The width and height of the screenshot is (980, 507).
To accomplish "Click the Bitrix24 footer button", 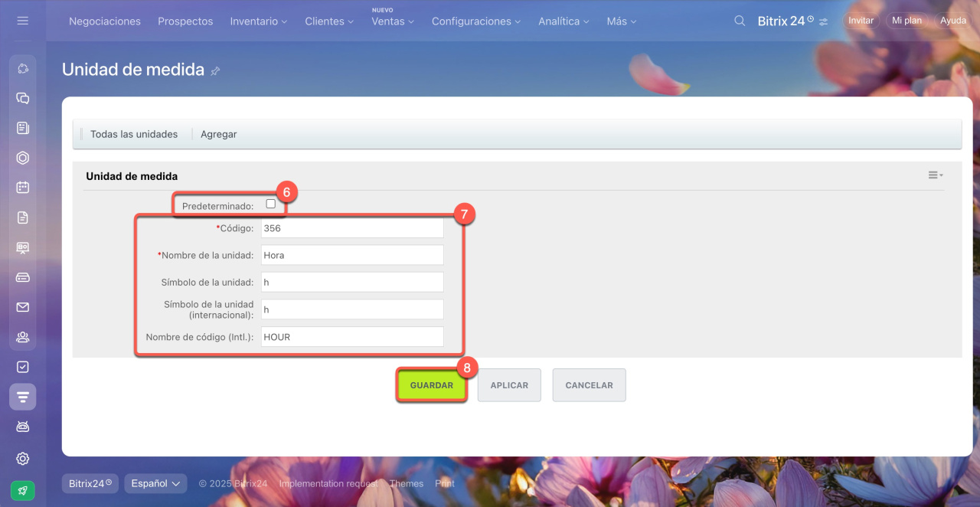I will point(90,483).
